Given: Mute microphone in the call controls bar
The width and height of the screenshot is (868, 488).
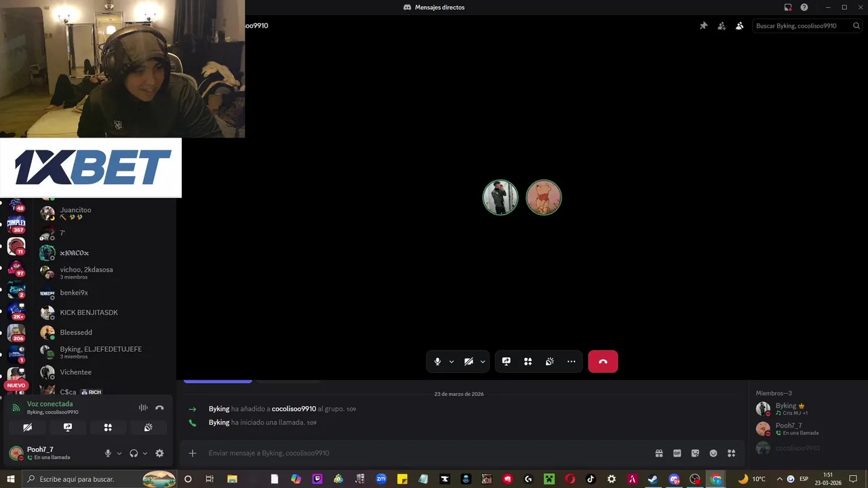Looking at the screenshot, I should [x=437, y=362].
